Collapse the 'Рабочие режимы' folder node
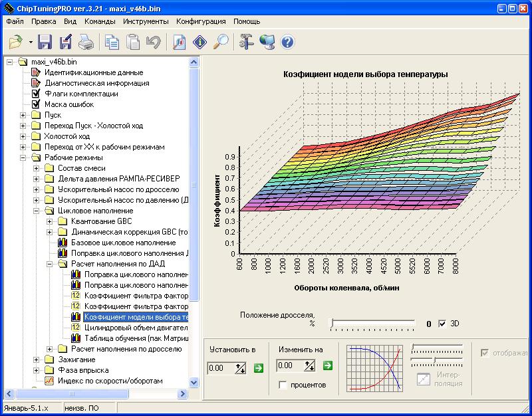The width and height of the screenshot is (532, 416). click(x=23, y=157)
